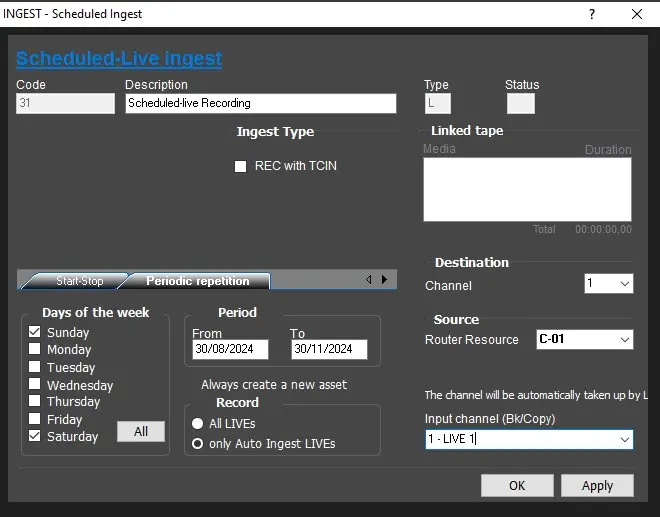Click the Period From date field

[x=229, y=350]
